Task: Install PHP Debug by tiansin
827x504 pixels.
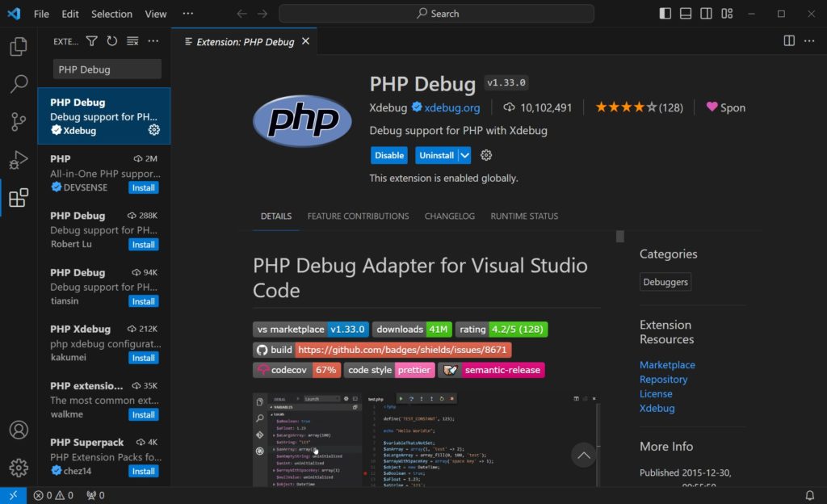Action: coord(144,301)
